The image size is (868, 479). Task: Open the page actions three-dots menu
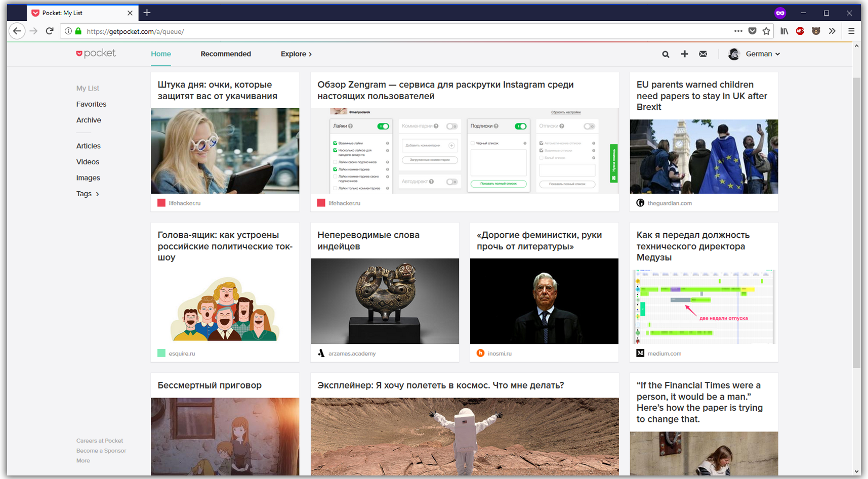[x=738, y=31]
